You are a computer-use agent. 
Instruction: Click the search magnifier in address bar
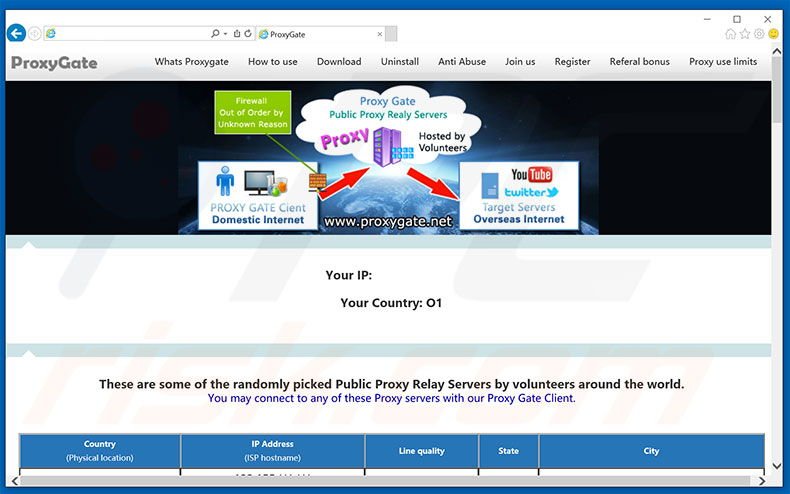(215, 34)
